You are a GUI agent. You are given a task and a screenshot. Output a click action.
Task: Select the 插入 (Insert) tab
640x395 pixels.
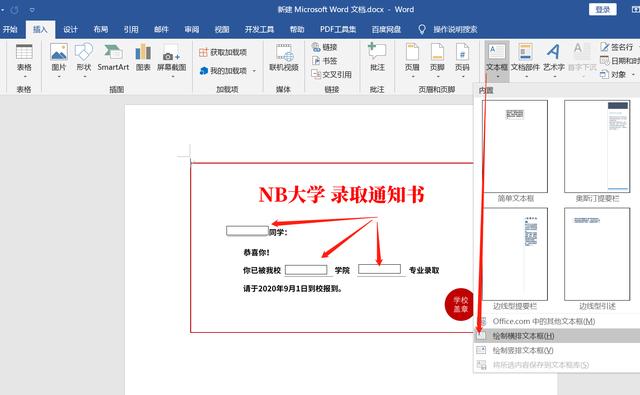(40, 29)
